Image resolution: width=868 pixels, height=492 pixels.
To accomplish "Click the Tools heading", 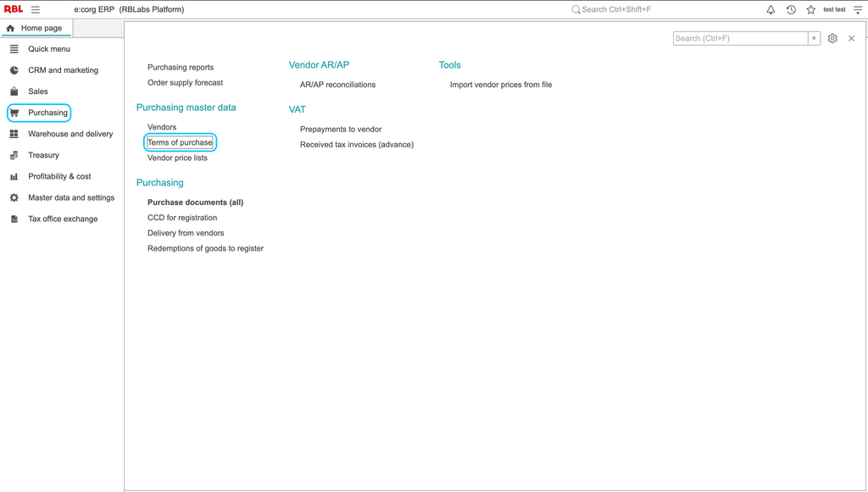I will (x=449, y=64).
